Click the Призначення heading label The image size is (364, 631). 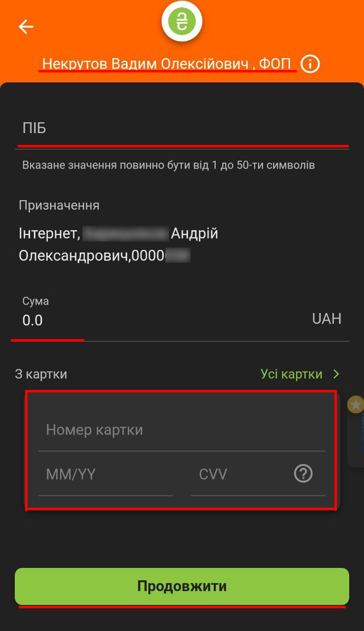(59, 206)
